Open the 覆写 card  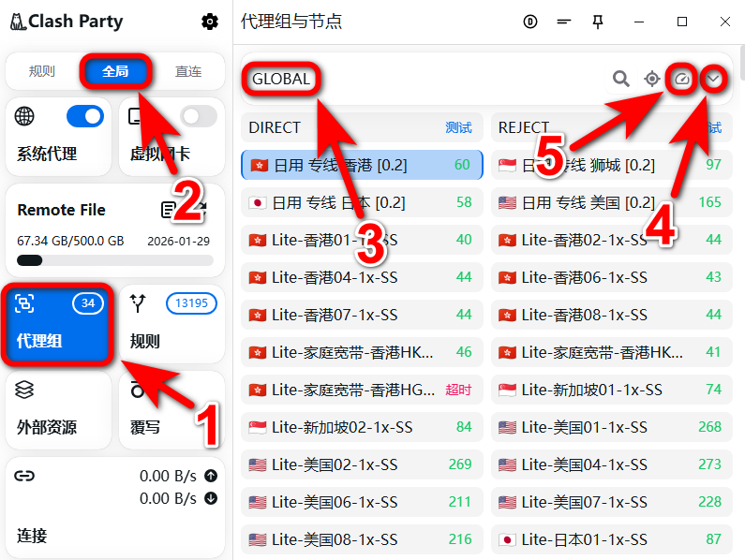point(172,411)
